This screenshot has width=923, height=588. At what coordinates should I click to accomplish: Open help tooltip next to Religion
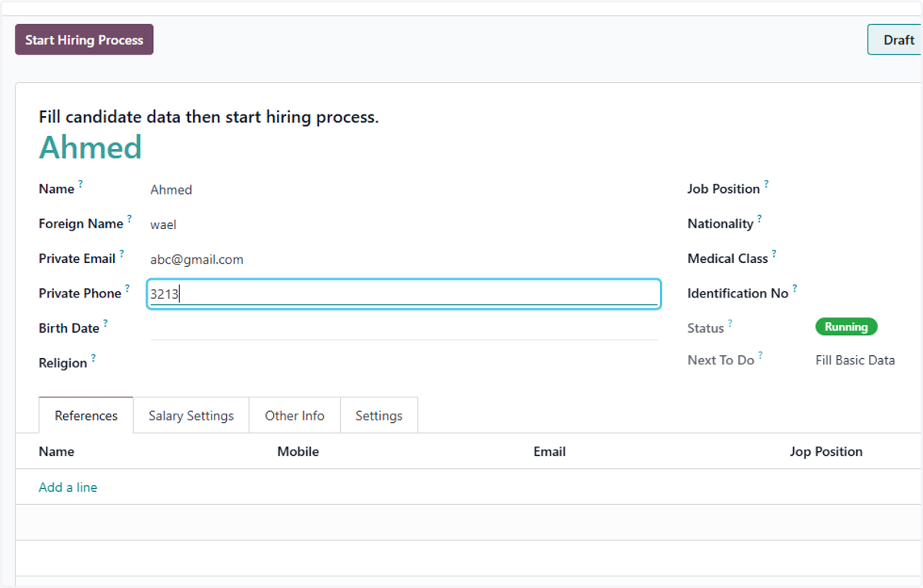coord(93,358)
